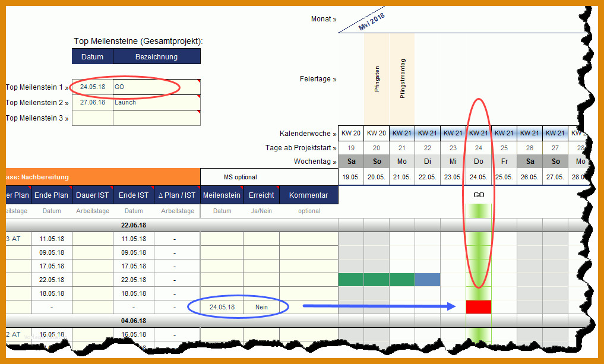Click the 'Monat »' label
604x364 pixels.
[324, 19]
